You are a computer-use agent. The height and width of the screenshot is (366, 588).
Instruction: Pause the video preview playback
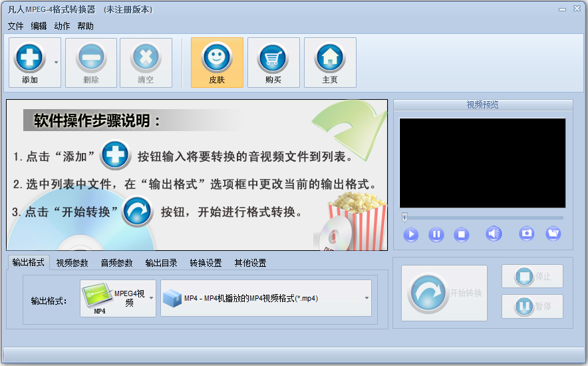pyautogui.click(x=436, y=234)
